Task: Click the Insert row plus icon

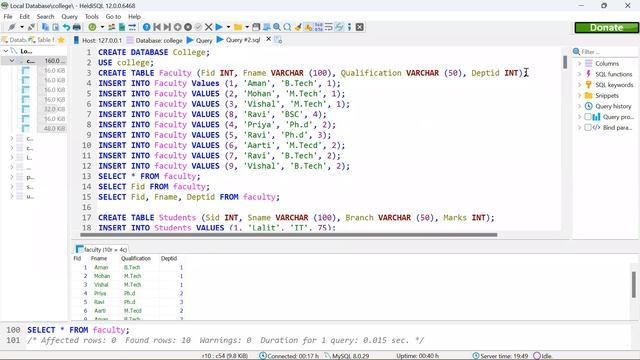Action: [177, 27]
